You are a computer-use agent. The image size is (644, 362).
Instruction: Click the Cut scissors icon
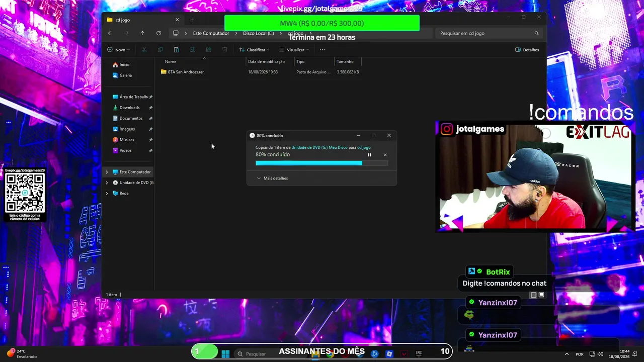click(x=144, y=50)
